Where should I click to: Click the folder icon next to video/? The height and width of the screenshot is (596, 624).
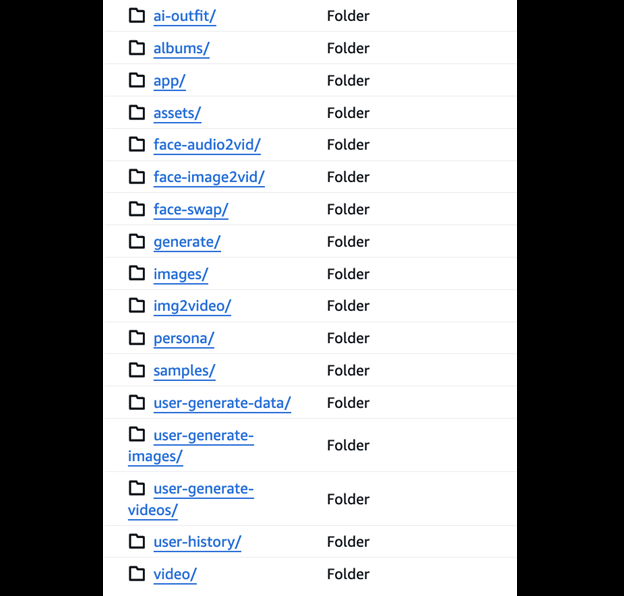(x=137, y=573)
